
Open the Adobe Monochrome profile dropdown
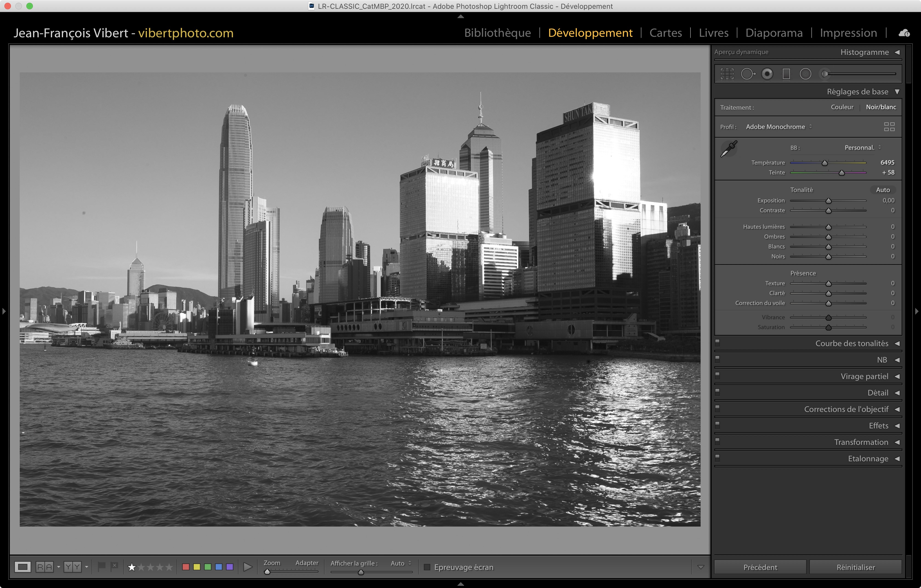pos(779,127)
